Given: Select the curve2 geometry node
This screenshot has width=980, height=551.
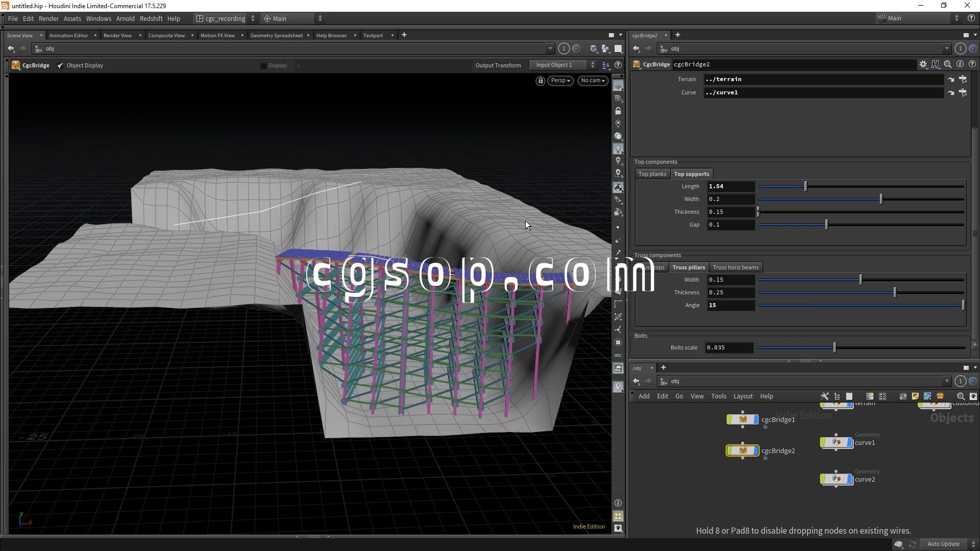Looking at the screenshot, I should tap(837, 479).
